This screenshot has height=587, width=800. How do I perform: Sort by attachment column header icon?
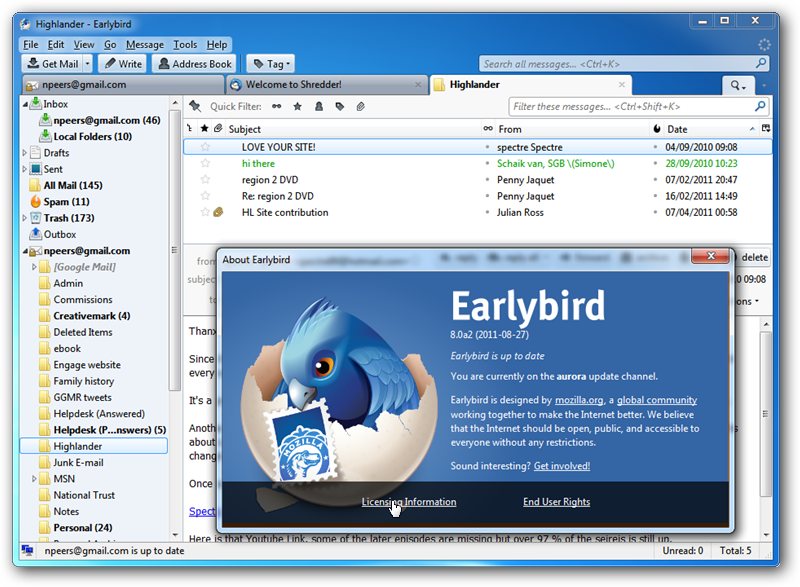point(218,129)
